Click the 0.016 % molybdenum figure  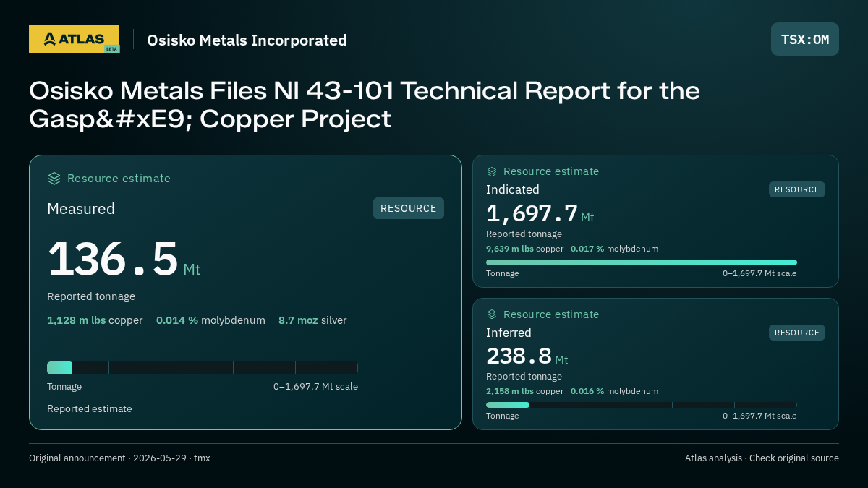pyautogui.click(x=614, y=391)
